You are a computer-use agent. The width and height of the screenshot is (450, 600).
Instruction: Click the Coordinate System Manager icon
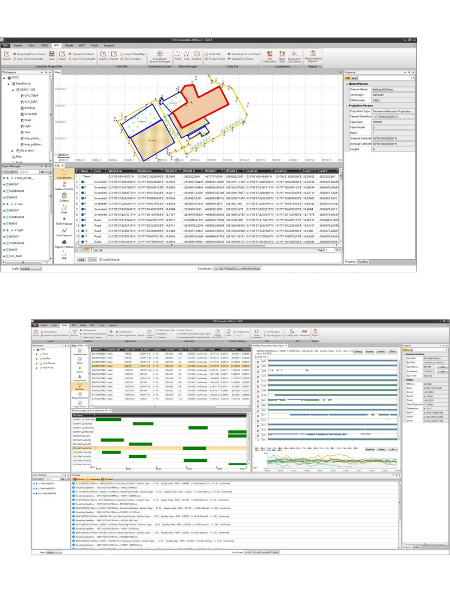(x=160, y=56)
